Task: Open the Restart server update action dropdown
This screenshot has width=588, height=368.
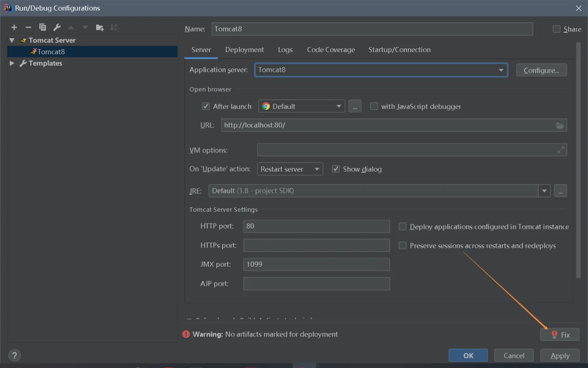Action: pos(290,169)
